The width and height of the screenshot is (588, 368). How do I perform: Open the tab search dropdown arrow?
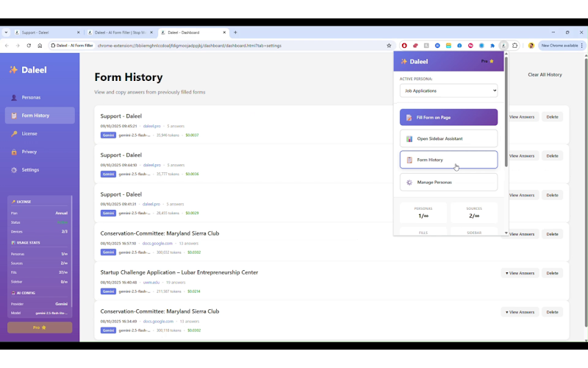coord(6,32)
